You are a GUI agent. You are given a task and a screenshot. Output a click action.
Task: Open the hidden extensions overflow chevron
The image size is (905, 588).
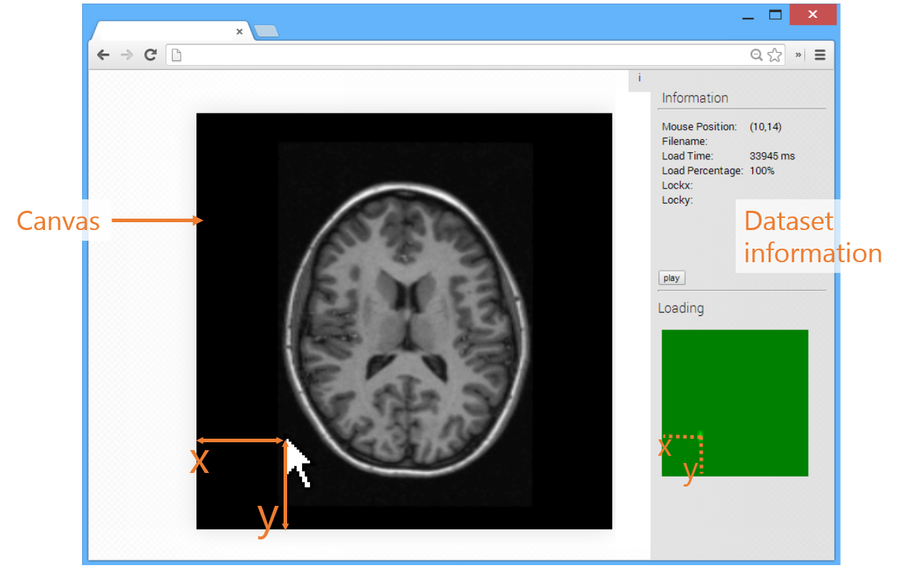pos(799,55)
